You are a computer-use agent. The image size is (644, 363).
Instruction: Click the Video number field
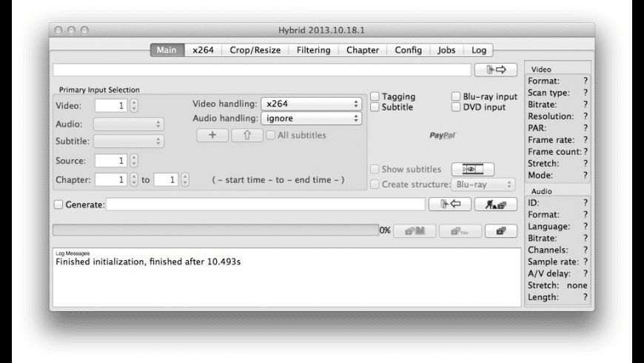point(111,106)
